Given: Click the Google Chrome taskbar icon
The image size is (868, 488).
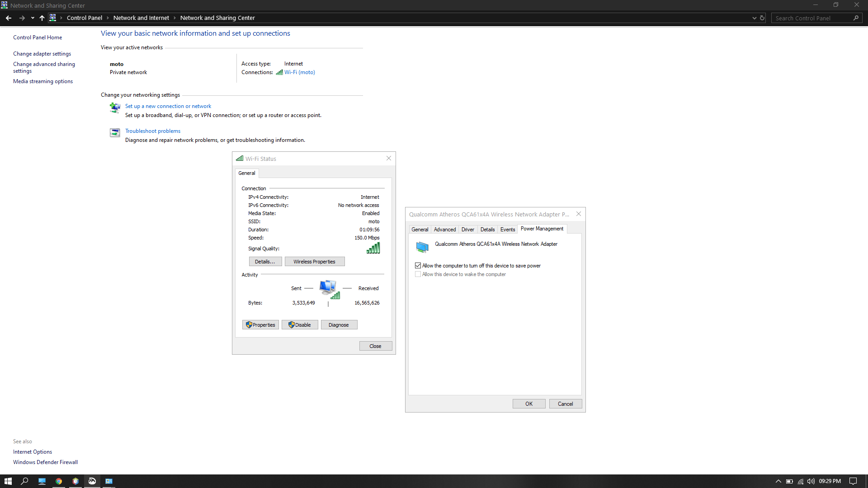Looking at the screenshot, I should (x=59, y=481).
